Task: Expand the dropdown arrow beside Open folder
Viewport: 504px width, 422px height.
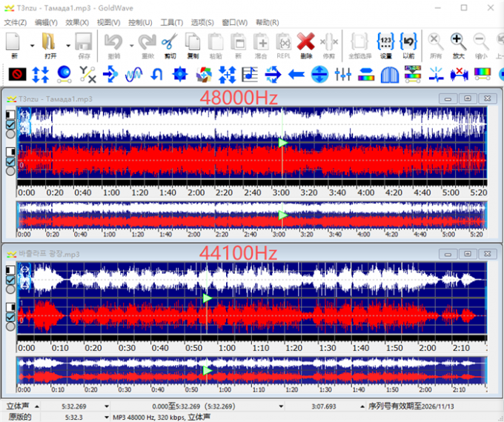Action: click(67, 44)
